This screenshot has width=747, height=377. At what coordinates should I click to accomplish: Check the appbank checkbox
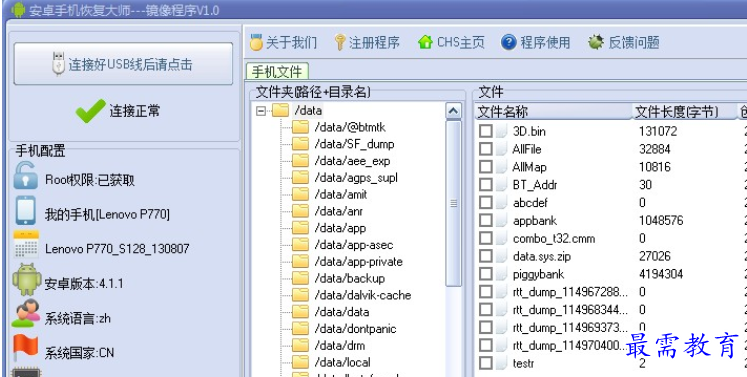click(485, 220)
